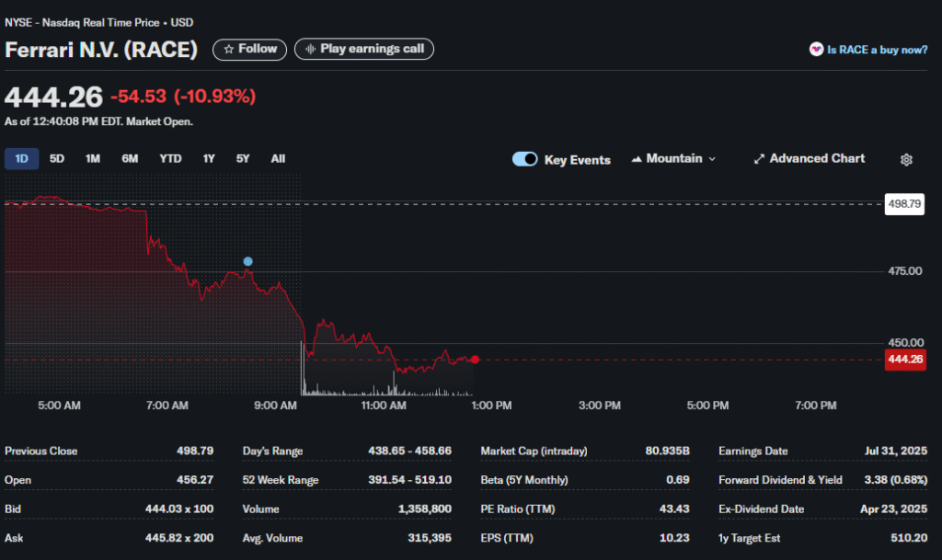The width and height of the screenshot is (942, 560).
Task: Click the EPS (TTM) value 10.23
Action: coord(674,538)
